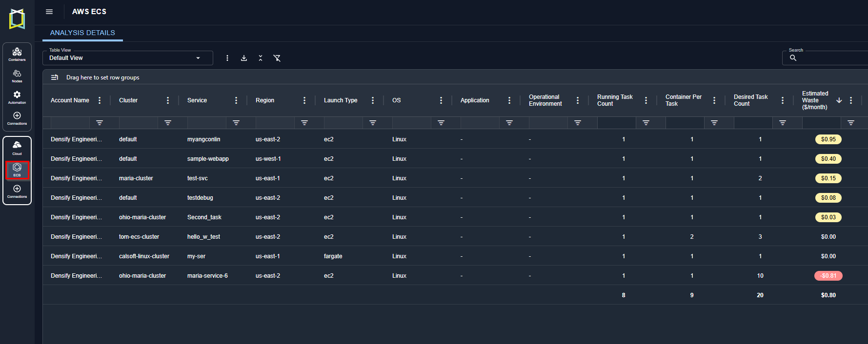Viewport: 868px width, 344px height.
Task: Clear all table filters
Action: 277,58
